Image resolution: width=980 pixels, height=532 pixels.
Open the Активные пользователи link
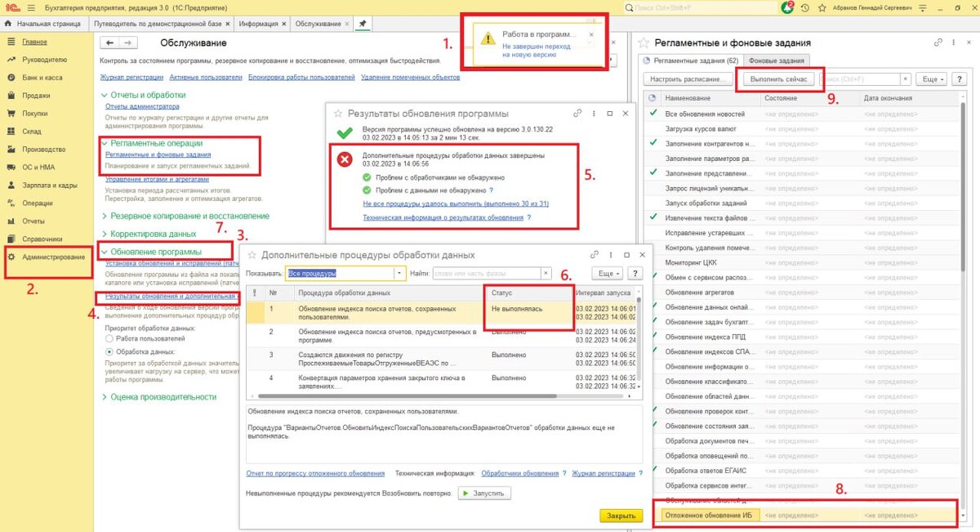(x=206, y=77)
